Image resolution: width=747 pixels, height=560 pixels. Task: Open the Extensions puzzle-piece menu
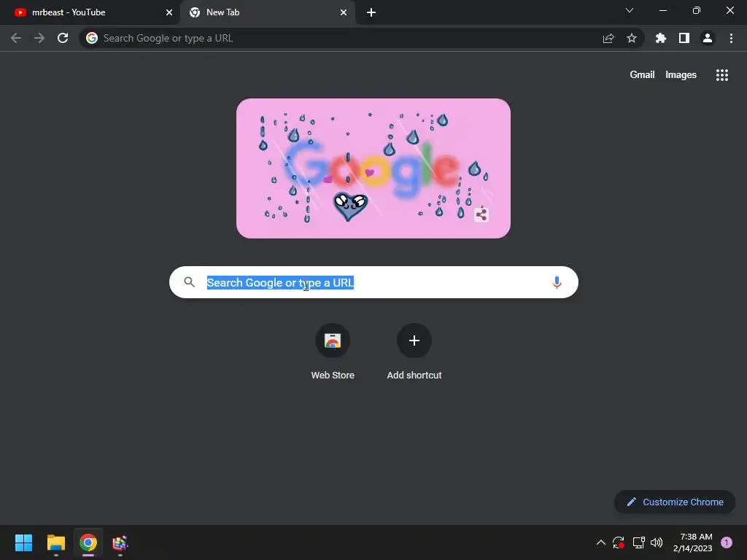(x=661, y=38)
